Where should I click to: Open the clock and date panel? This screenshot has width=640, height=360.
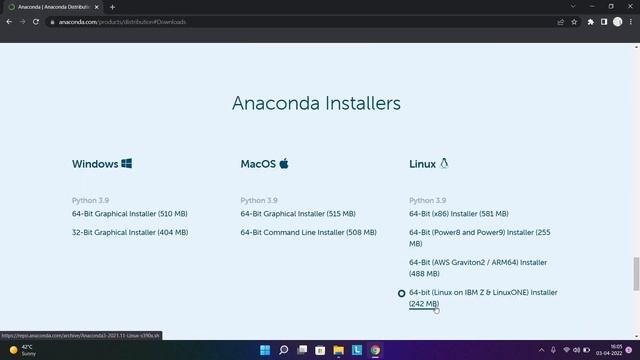[x=609, y=350]
